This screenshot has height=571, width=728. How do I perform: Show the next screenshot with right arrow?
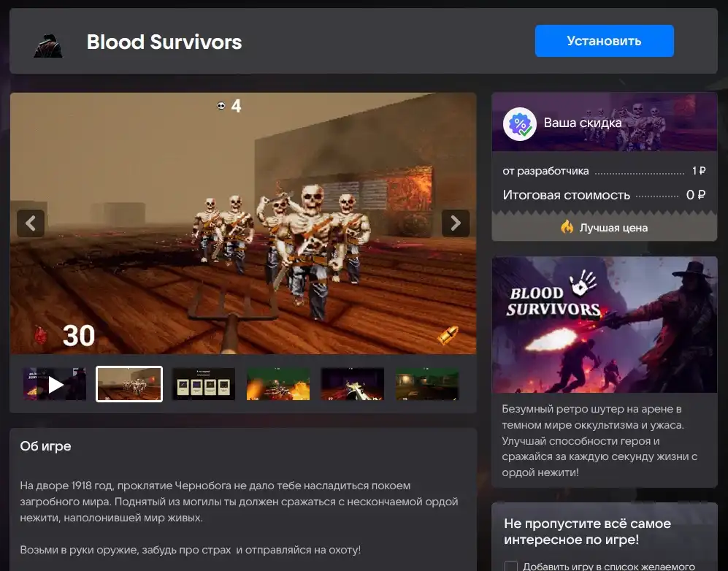coord(456,223)
